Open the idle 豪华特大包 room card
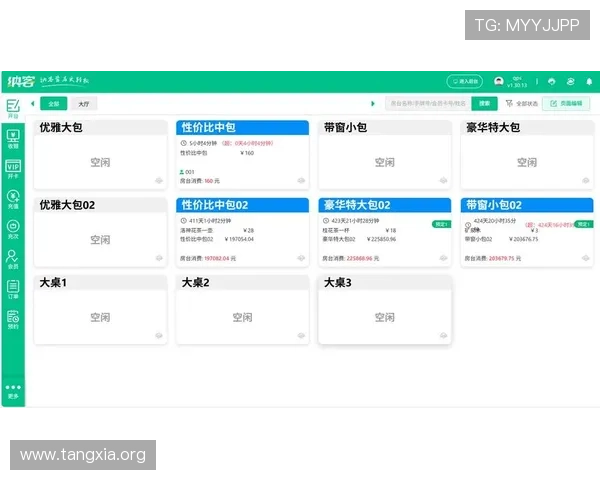The image size is (600, 480). click(527, 155)
